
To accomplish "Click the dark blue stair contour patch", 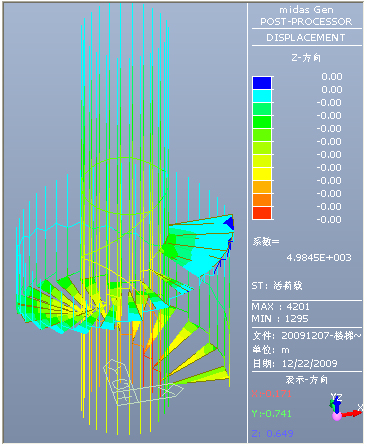I will coord(229,223).
